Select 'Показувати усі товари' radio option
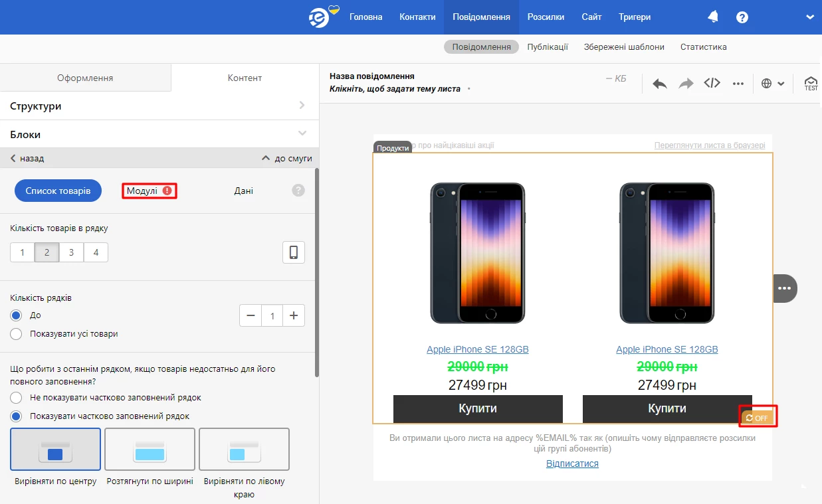 coord(16,333)
